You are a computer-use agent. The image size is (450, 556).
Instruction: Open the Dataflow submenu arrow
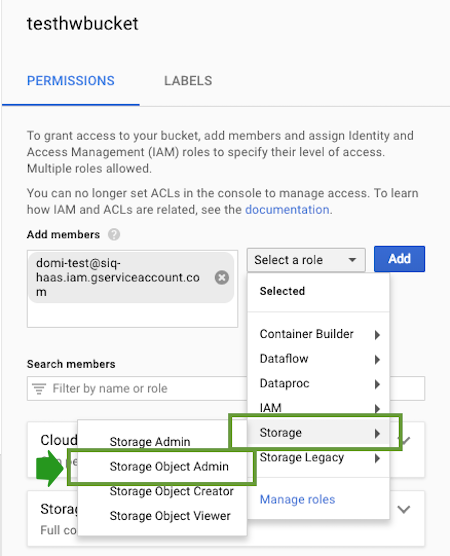[377, 360]
